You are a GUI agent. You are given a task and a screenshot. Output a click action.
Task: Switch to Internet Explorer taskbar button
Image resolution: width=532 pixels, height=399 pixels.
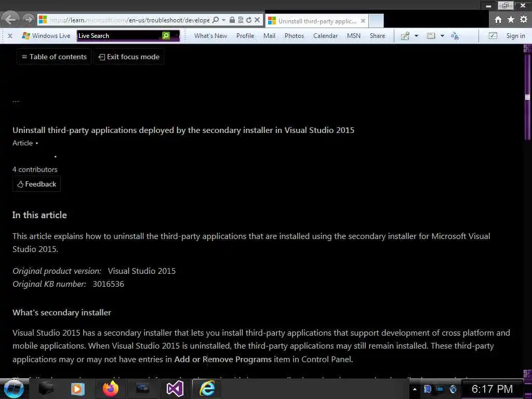pyautogui.click(x=207, y=389)
